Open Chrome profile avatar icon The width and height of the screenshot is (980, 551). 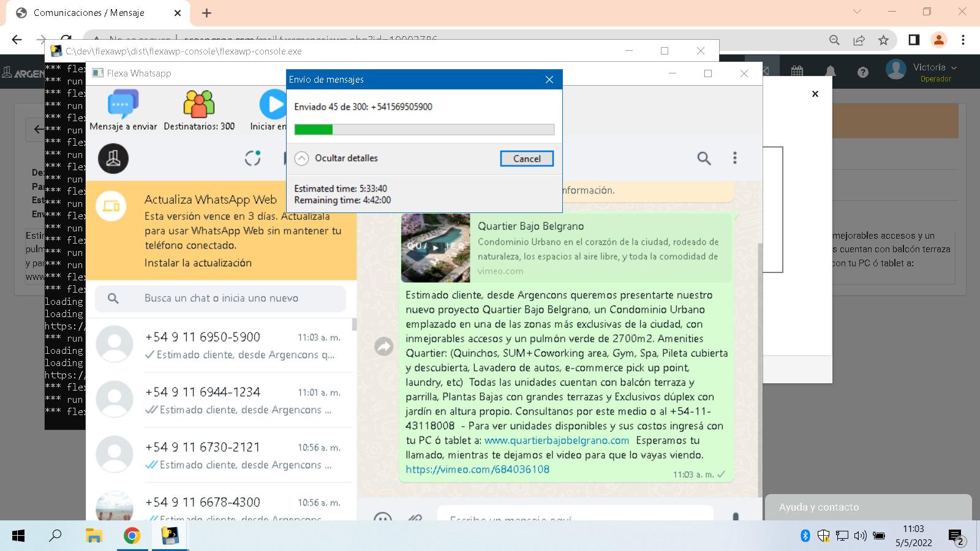(x=938, y=40)
